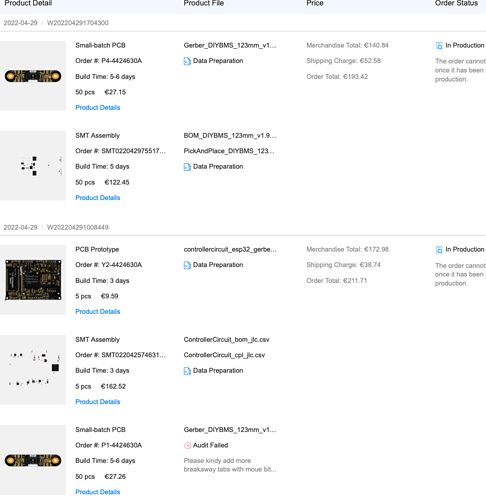The height and width of the screenshot is (499, 486).
Task: Click Data Preparation icon under BOM_DIYBMS file
Action: [x=187, y=167]
